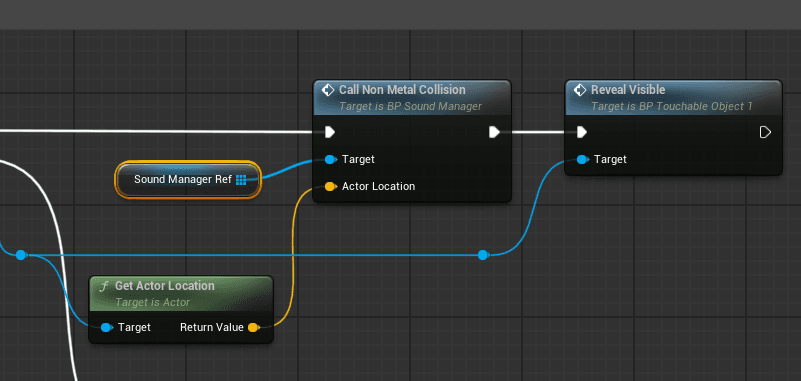Click the Sound Manager Ref output pin
The height and width of the screenshot is (381, 801).
[x=241, y=180]
